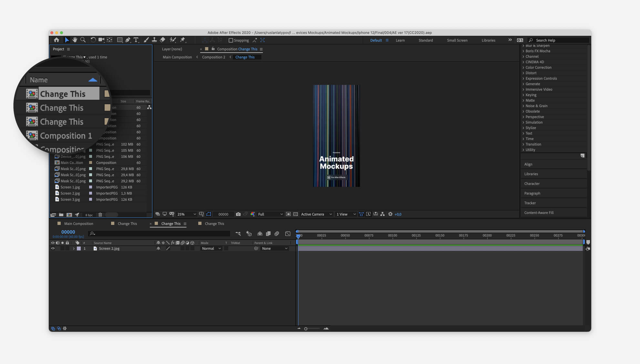Screen dimensions: 640x364
Task: Select the Pan Behind anchor point tool
Action: tap(110, 40)
